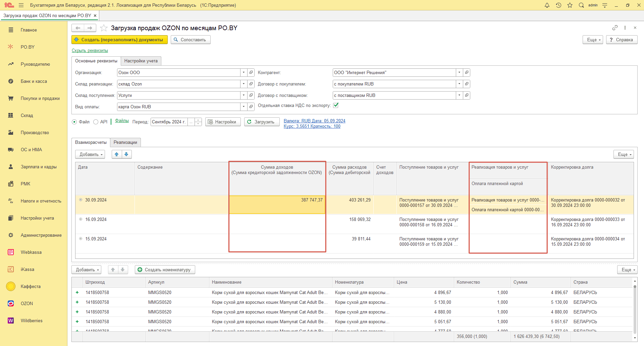Image resolution: width=644 pixels, height=346 pixels.
Task: Expand Организация dropdown arrow
Action: coord(244,72)
